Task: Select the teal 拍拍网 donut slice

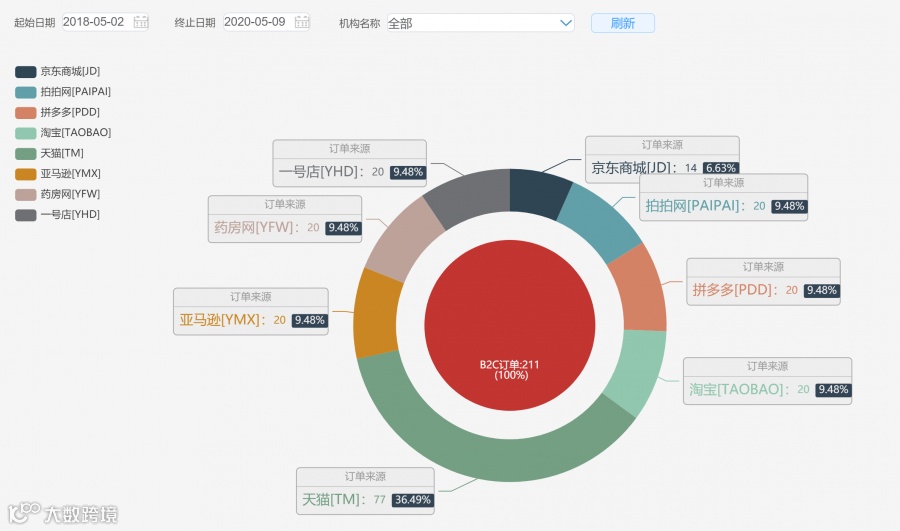Action: point(597,224)
